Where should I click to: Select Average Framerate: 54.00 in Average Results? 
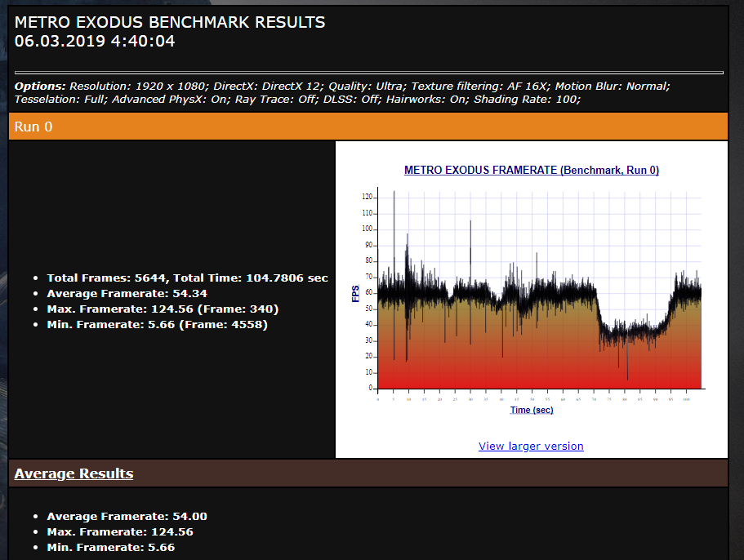point(127,517)
